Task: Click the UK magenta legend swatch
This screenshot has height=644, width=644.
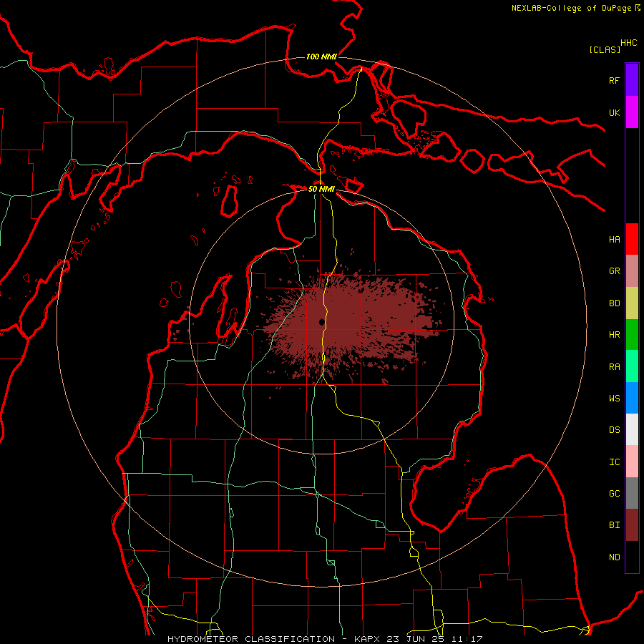Action: click(632, 112)
